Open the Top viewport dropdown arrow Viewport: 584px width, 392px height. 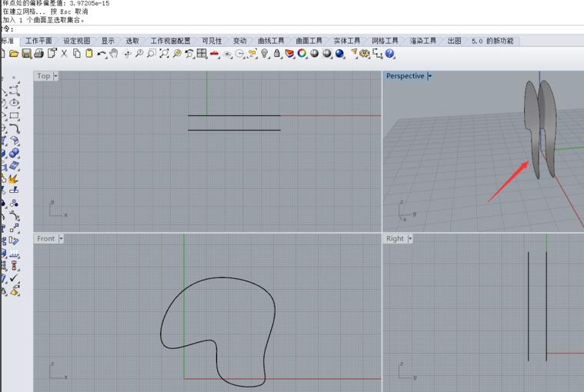coord(56,76)
